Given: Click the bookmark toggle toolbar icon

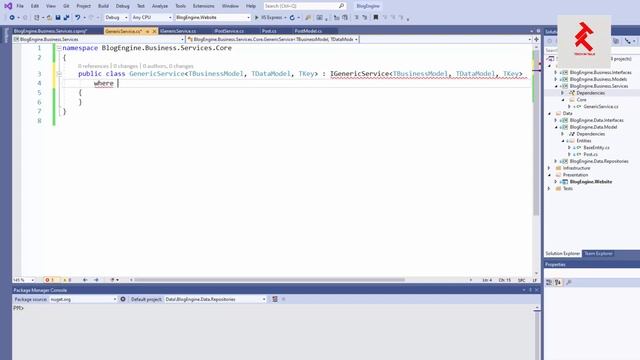Looking at the screenshot, I should [376, 18].
